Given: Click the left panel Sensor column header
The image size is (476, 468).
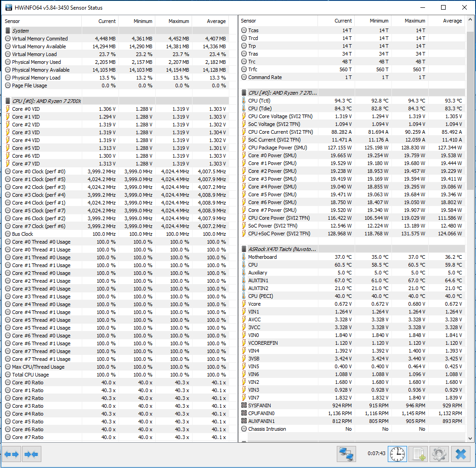Looking at the screenshot, I should pos(42,21).
